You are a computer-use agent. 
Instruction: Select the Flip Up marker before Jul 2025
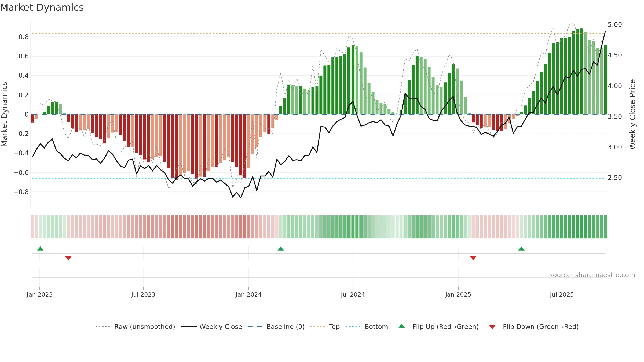point(521,249)
